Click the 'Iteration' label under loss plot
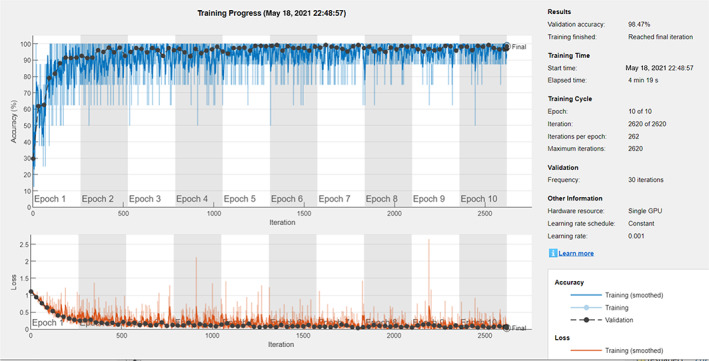 pos(281,344)
